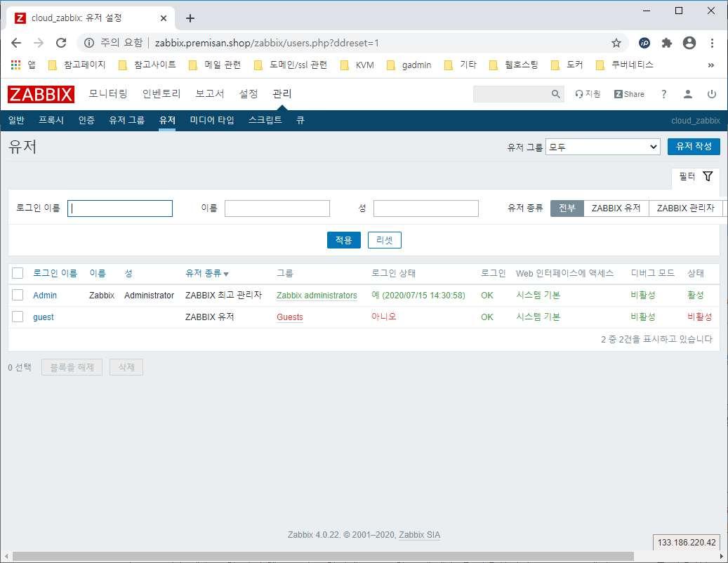Open gadmin bookmark folder

click(409, 65)
